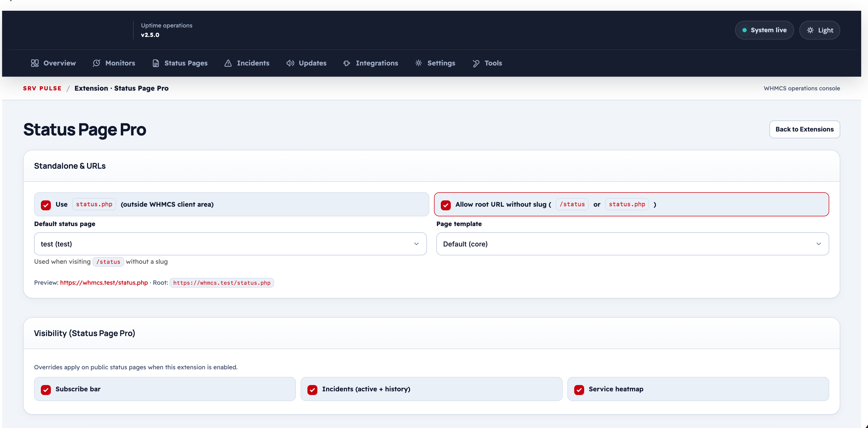
Task: Click the green System live indicator dot
Action: 744,30
